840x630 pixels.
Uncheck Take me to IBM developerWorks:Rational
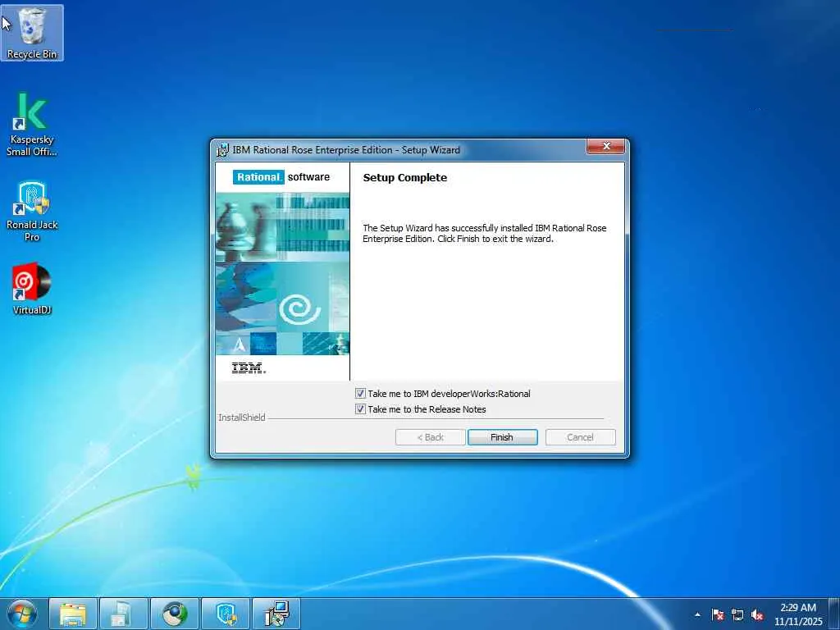click(x=361, y=394)
